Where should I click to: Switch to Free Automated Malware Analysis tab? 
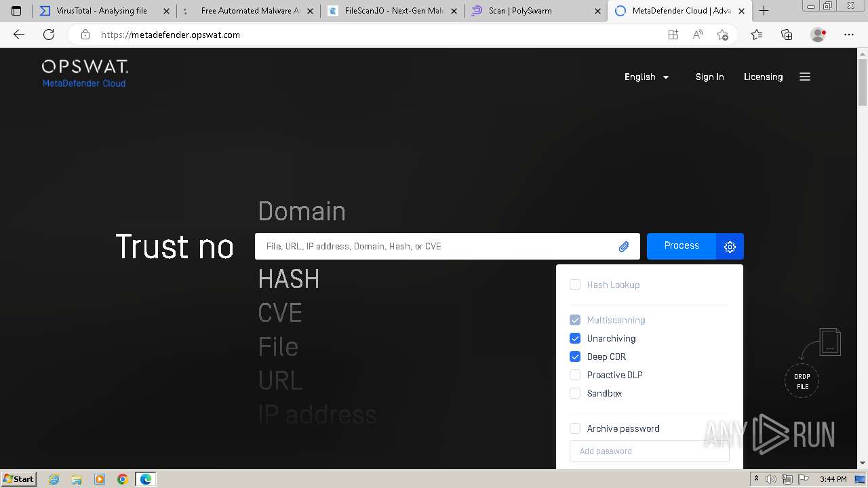pyautogui.click(x=249, y=11)
